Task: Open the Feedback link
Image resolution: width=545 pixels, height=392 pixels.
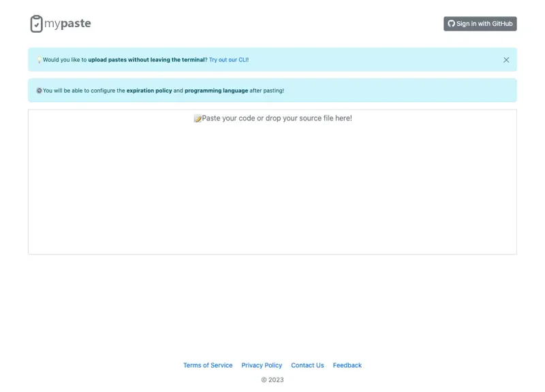Action: tap(347, 365)
